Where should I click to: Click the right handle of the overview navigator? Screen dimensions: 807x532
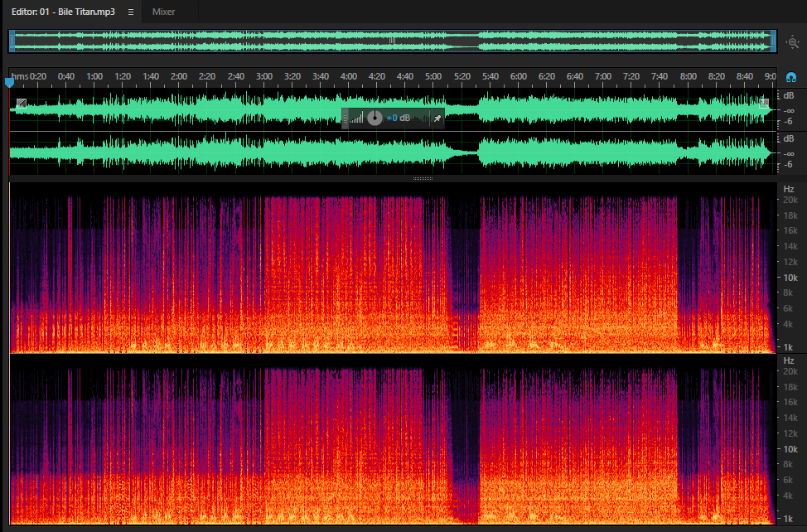pyautogui.click(x=773, y=41)
